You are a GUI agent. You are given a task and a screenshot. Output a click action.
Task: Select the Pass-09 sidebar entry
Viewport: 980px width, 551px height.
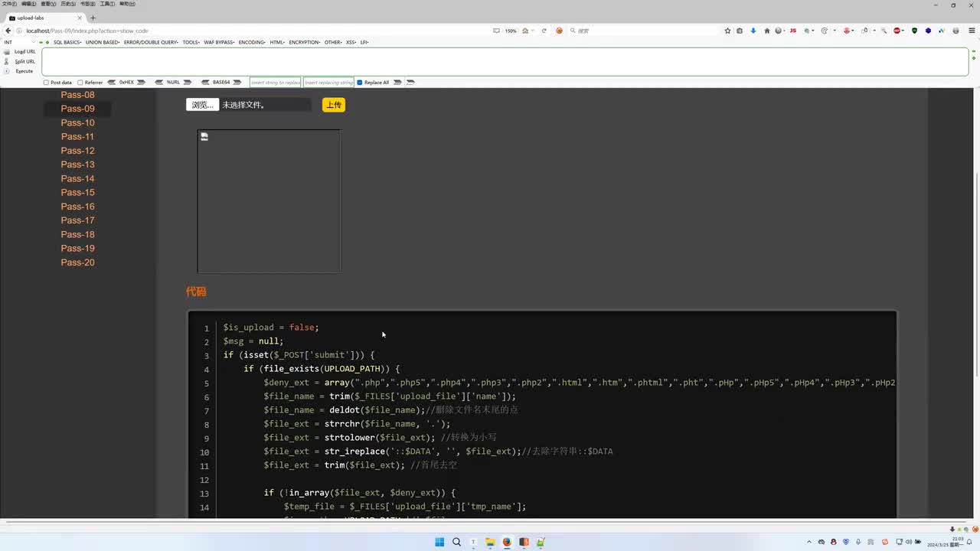click(78, 109)
